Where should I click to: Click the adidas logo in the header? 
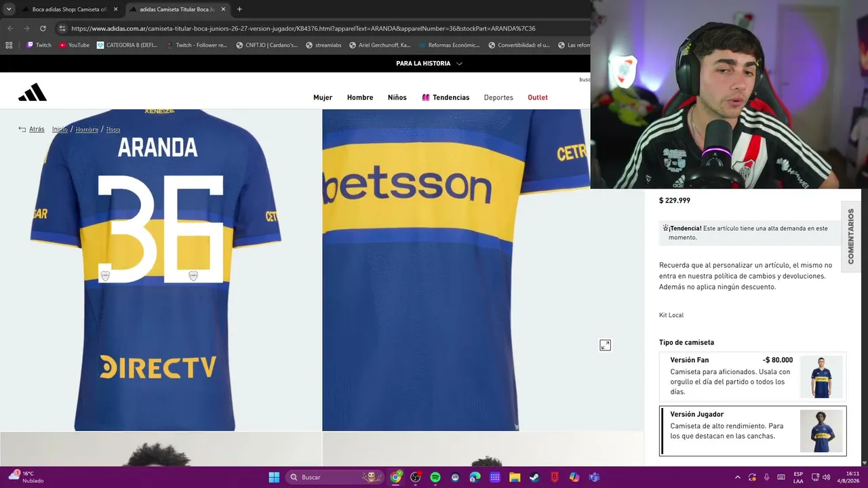tap(33, 92)
